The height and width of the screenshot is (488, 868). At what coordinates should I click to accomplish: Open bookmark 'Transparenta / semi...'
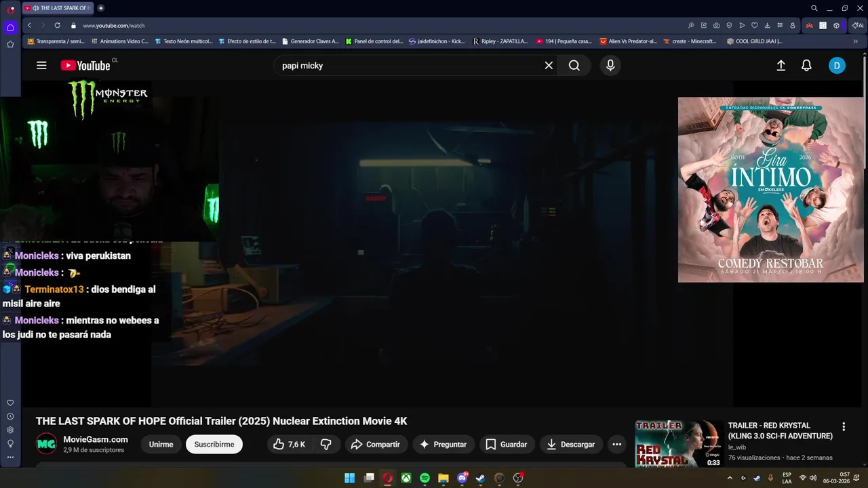(x=56, y=41)
